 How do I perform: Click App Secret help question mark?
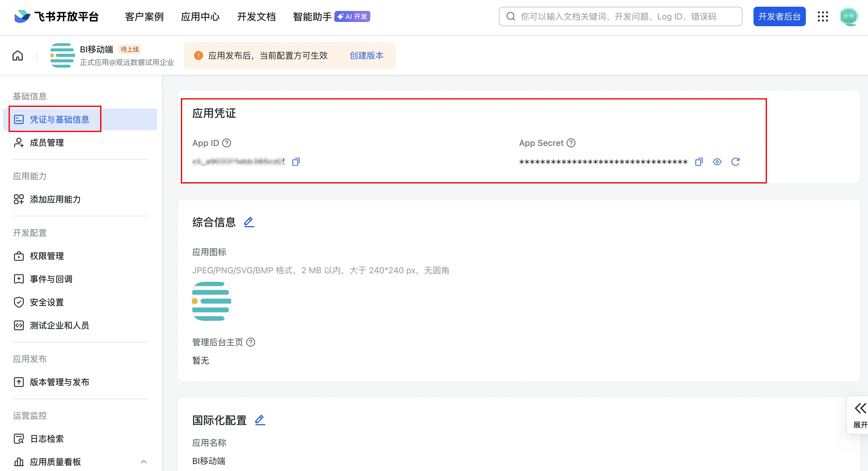coord(571,143)
